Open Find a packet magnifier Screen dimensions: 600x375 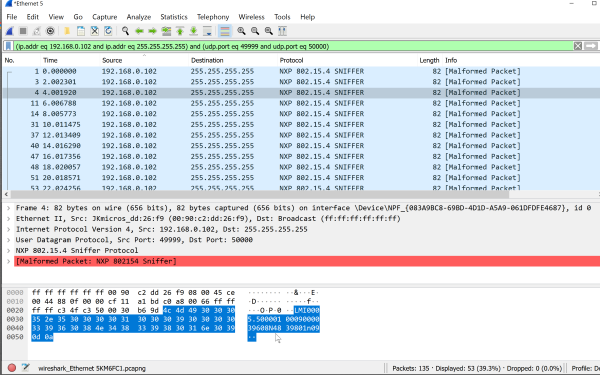pyautogui.click(x=125, y=31)
